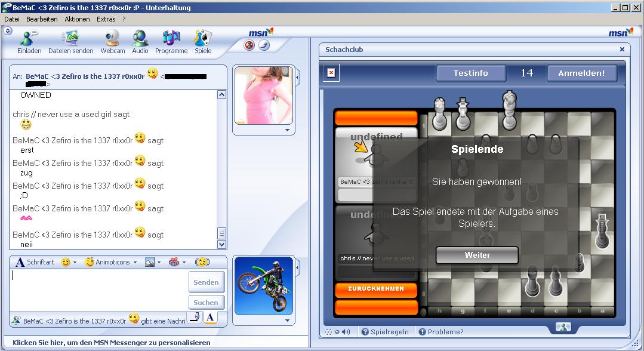Image resolution: width=644 pixels, height=351 pixels.
Task: Open the question mark help menu
Action: (x=124, y=19)
